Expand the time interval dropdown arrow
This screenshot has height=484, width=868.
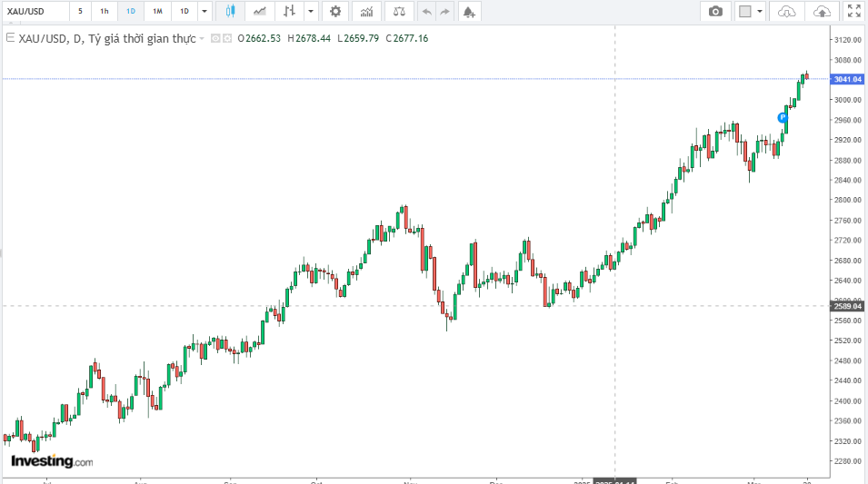coord(204,12)
